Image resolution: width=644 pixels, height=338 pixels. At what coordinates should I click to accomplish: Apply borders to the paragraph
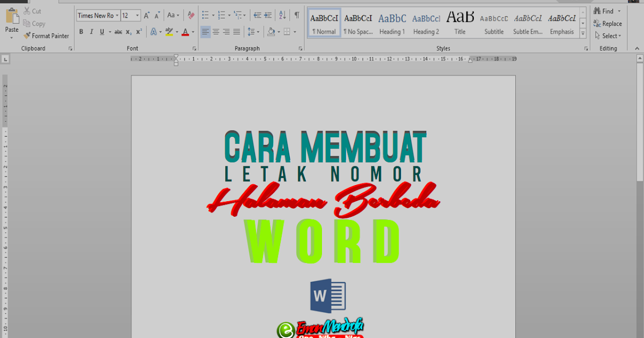(287, 32)
